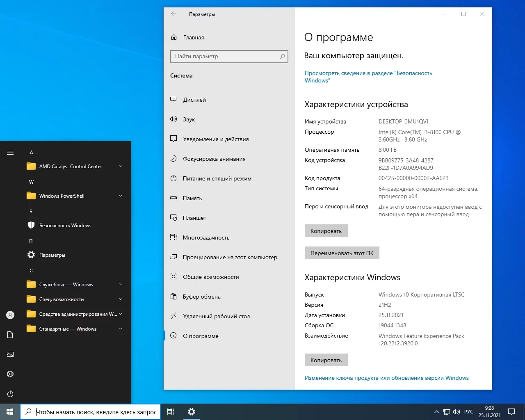Click edition text Windows 10 Корпоративная LTSC

pyautogui.click(x=422, y=295)
